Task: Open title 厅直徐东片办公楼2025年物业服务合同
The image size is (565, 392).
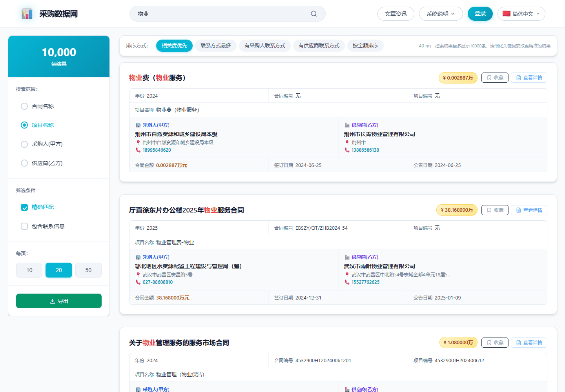Action: [x=186, y=210]
